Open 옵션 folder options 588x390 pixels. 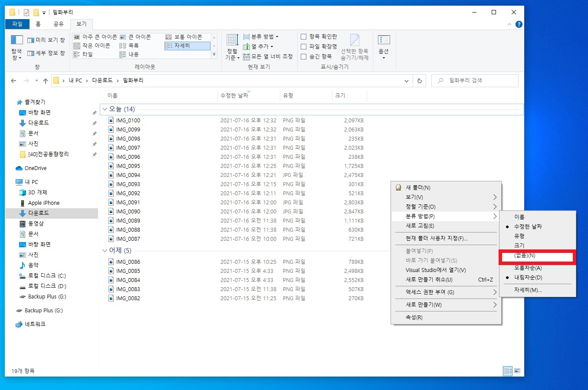tap(384, 47)
